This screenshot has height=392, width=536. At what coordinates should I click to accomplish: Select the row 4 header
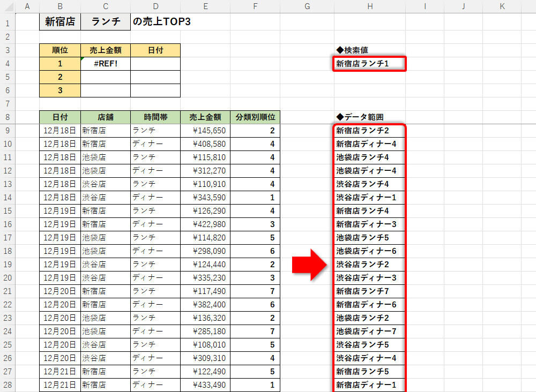[8, 64]
